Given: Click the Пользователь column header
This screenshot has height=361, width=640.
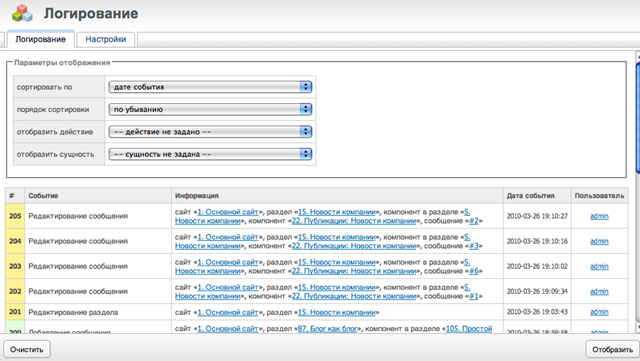Looking at the screenshot, I should [599, 196].
